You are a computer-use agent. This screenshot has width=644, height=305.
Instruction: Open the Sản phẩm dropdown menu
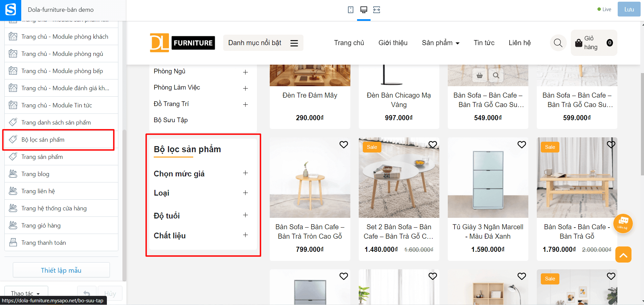click(440, 43)
